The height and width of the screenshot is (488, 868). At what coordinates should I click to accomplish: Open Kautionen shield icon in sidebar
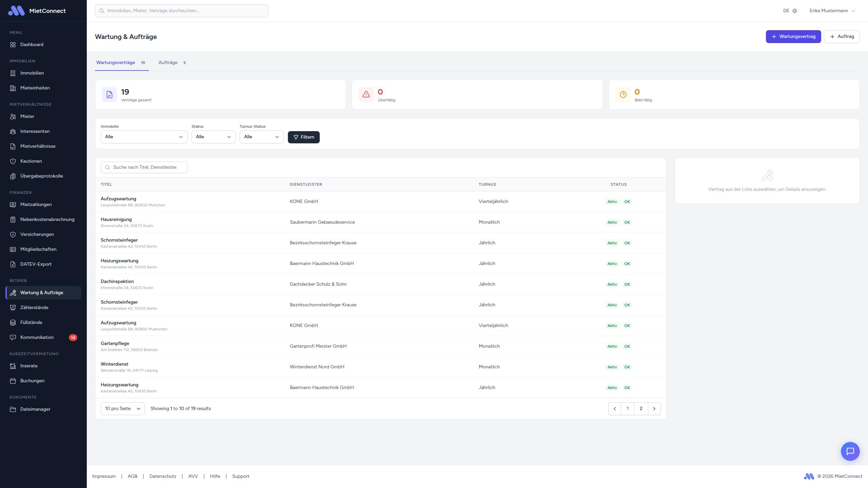pyautogui.click(x=13, y=161)
